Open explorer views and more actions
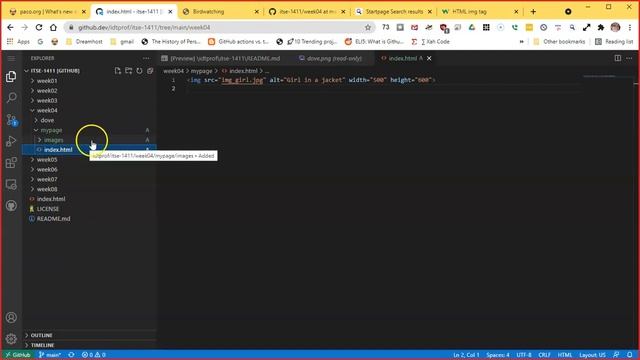Screen dimensions: 640x360 146,58
